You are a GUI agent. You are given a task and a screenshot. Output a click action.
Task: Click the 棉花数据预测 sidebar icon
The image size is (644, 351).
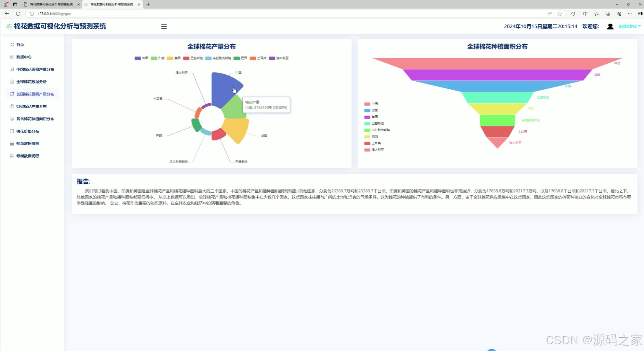click(12, 144)
